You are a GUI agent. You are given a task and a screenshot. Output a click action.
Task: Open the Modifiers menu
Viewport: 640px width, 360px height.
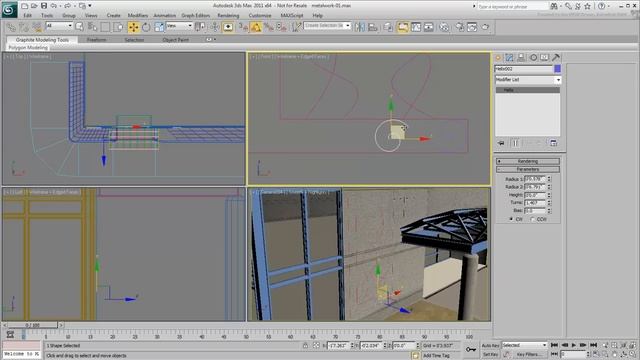138,16
